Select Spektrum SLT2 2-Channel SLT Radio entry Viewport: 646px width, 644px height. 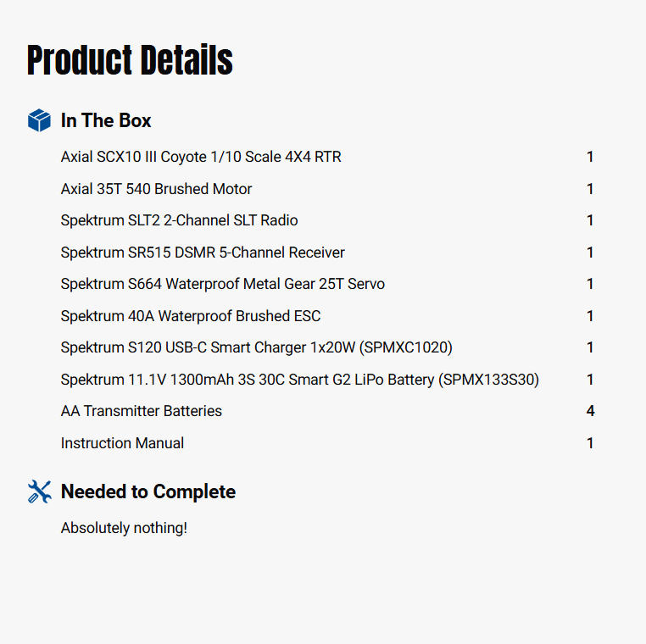179,220
